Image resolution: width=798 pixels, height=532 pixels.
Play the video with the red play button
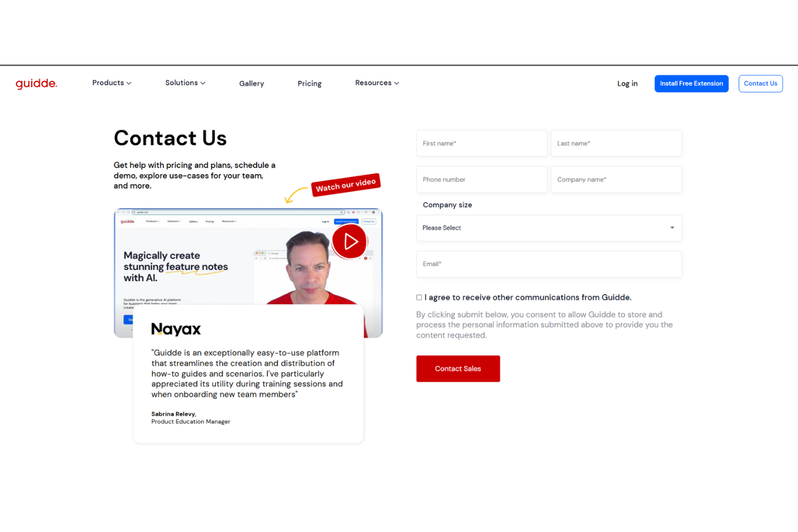click(349, 241)
